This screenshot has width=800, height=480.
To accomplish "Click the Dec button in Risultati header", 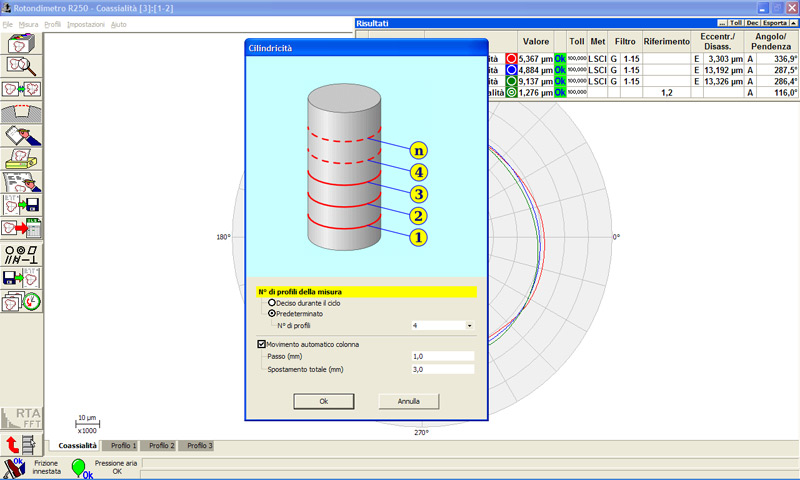I will point(752,23).
